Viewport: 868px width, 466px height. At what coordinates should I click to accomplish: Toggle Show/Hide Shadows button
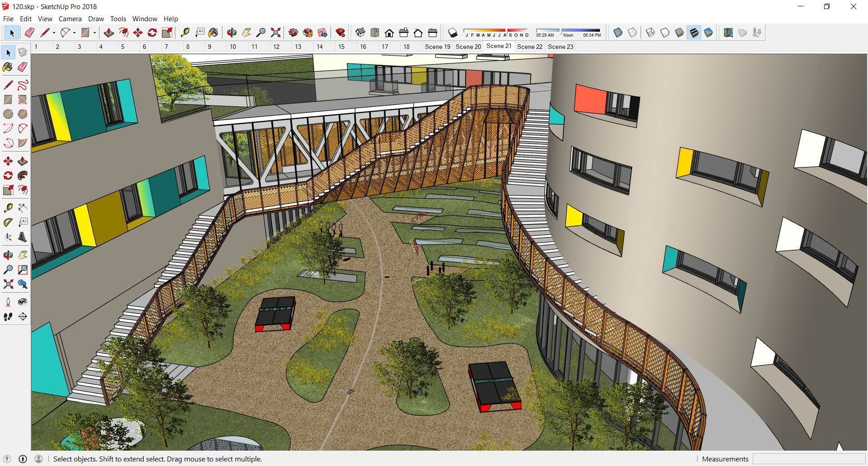coord(453,33)
